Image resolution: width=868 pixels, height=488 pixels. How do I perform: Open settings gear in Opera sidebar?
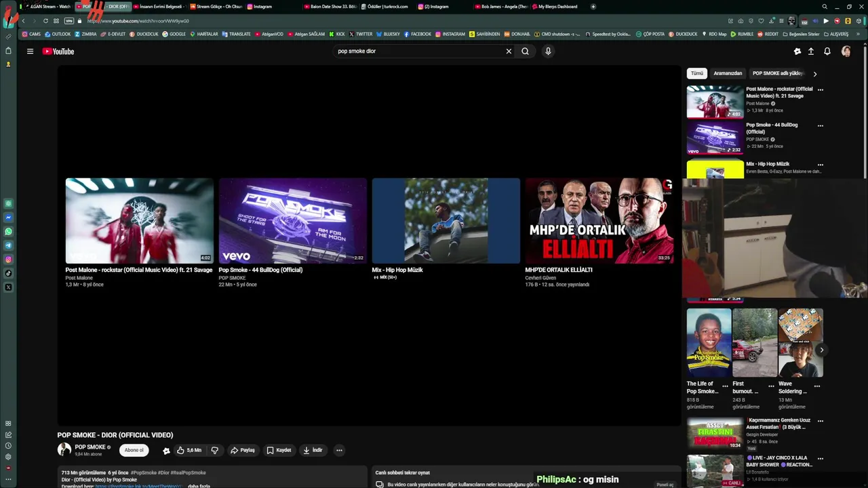click(x=8, y=457)
